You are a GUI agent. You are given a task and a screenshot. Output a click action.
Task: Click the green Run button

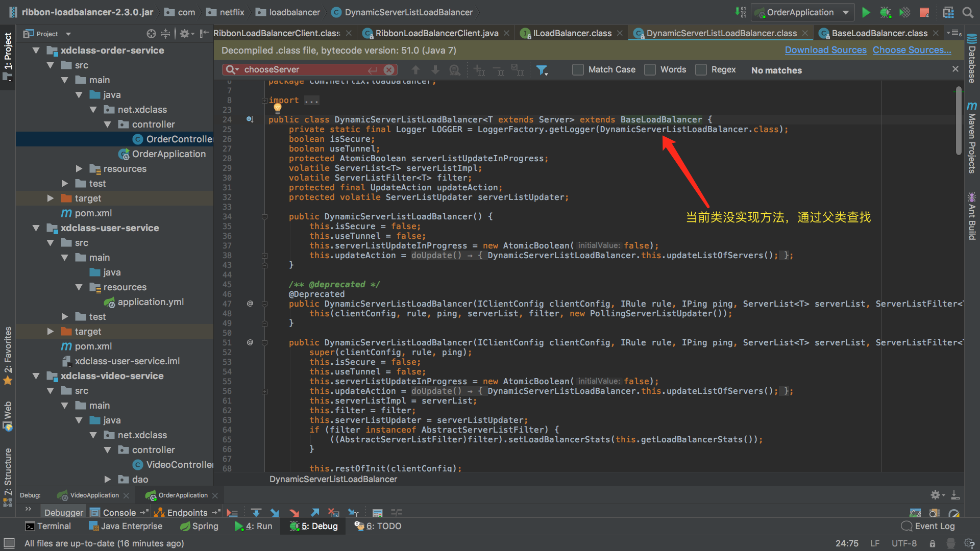coord(866,12)
